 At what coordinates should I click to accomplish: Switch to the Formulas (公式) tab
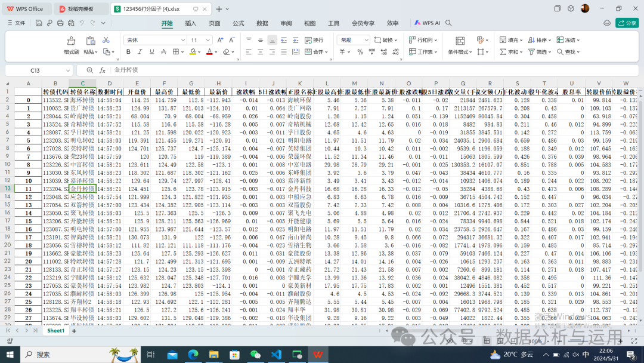(238, 23)
